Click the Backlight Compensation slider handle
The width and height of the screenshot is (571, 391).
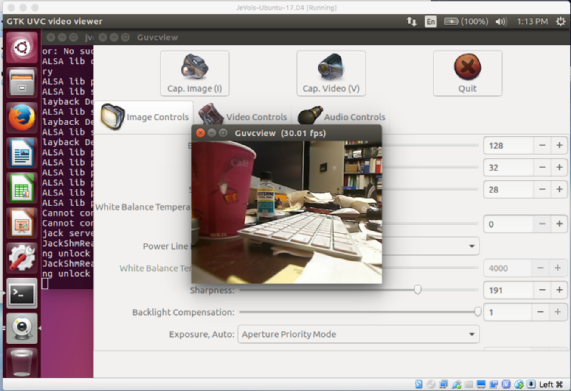[477, 312]
